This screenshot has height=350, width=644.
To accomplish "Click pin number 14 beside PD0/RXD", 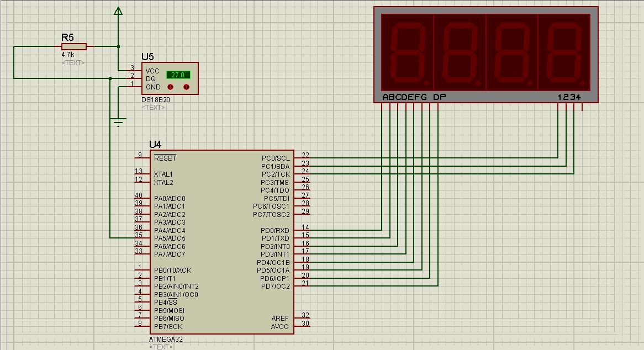I will tap(305, 227).
